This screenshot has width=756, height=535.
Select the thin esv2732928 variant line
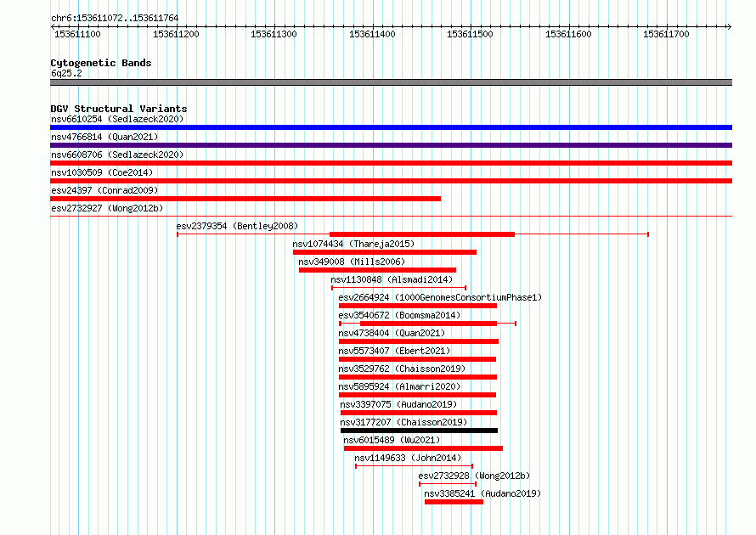click(x=448, y=484)
